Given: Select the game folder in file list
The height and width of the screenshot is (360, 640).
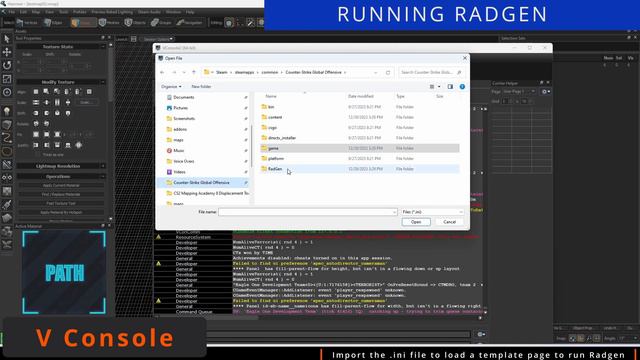Looking at the screenshot, I should pos(273,148).
